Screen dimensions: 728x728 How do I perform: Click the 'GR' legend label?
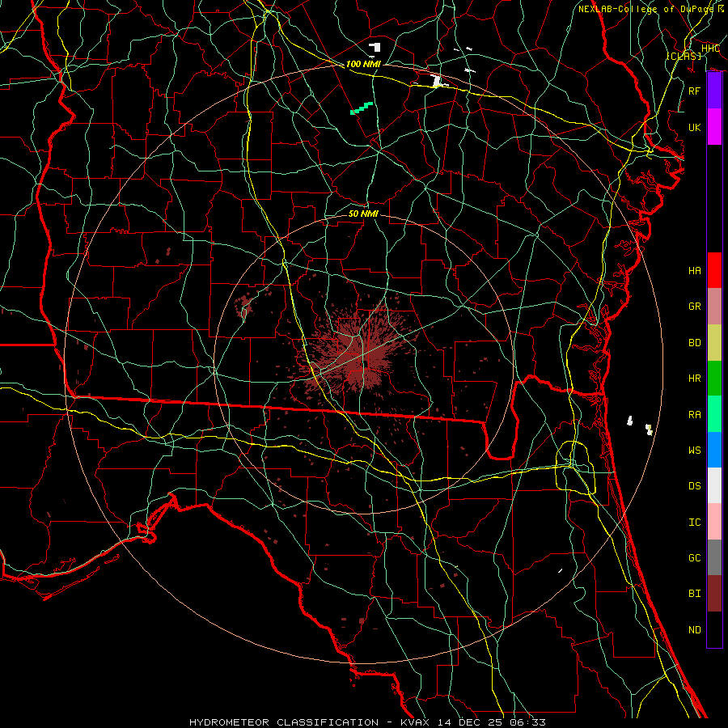[x=695, y=307]
